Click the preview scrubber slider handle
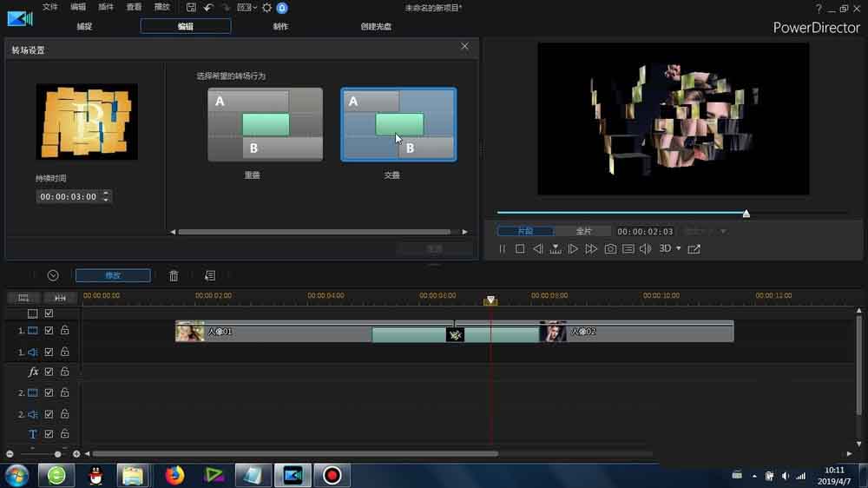Image resolution: width=868 pixels, height=488 pixels. pos(746,214)
